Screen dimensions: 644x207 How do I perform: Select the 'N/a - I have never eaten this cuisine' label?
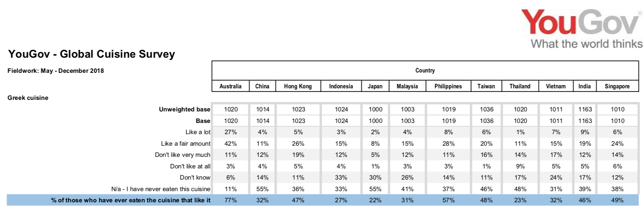point(161,189)
